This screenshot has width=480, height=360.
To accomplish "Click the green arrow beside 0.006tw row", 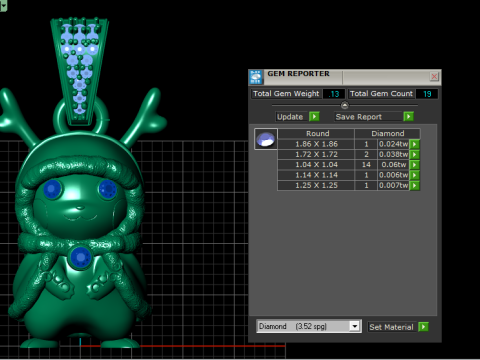I will coord(414,175).
